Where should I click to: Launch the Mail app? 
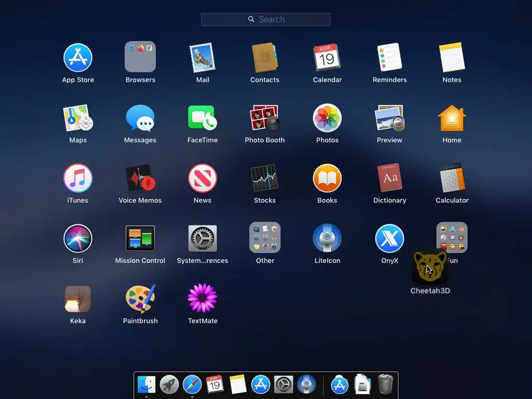click(203, 58)
